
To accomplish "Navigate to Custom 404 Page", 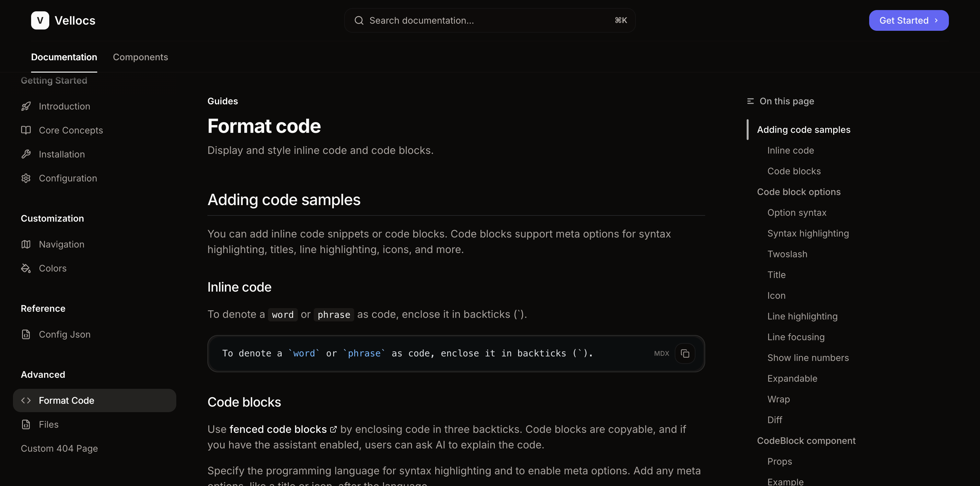I will pyautogui.click(x=59, y=448).
